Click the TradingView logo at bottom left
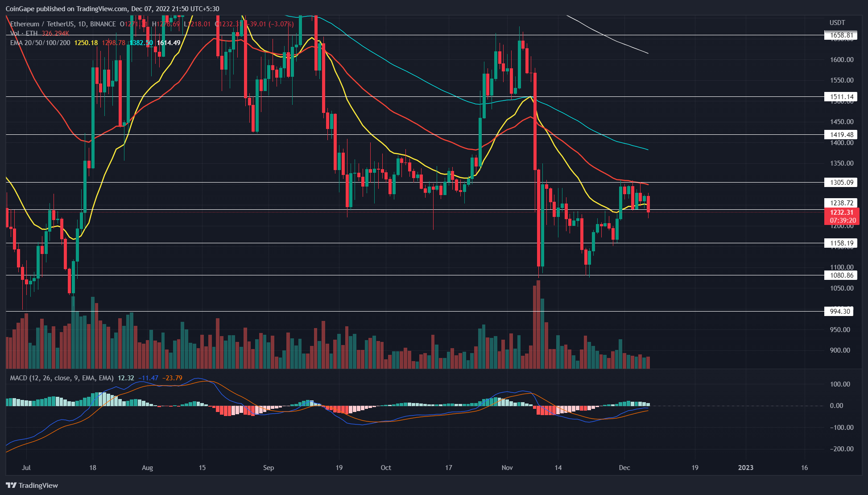This screenshot has width=868, height=495. tap(32, 485)
